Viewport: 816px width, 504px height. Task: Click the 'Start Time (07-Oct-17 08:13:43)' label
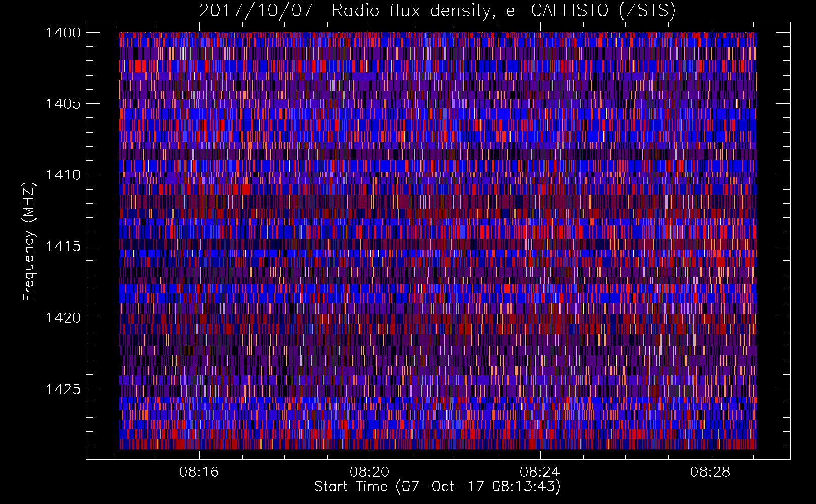[437, 487]
